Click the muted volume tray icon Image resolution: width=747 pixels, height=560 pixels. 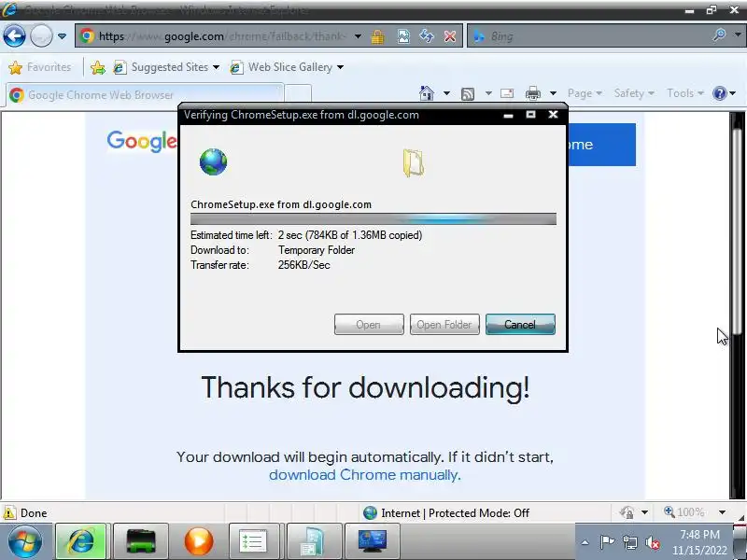coord(653,542)
